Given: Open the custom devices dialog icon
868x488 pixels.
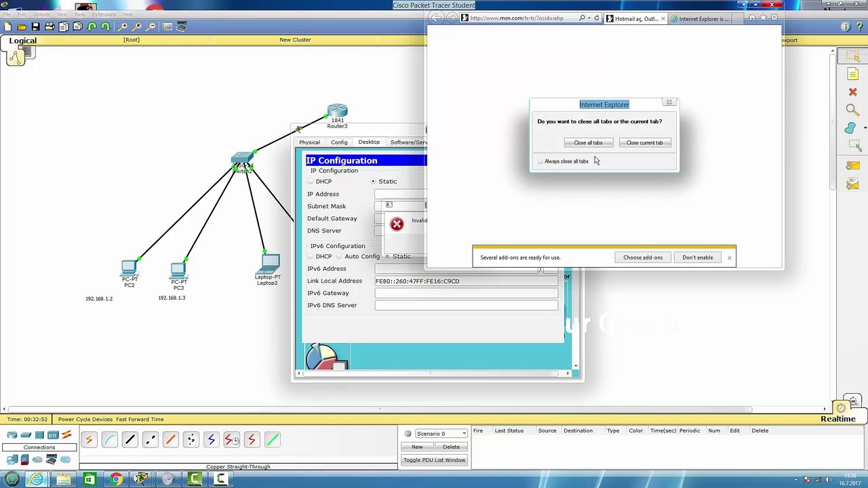Looking at the screenshot, I should [x=182, y=26].
